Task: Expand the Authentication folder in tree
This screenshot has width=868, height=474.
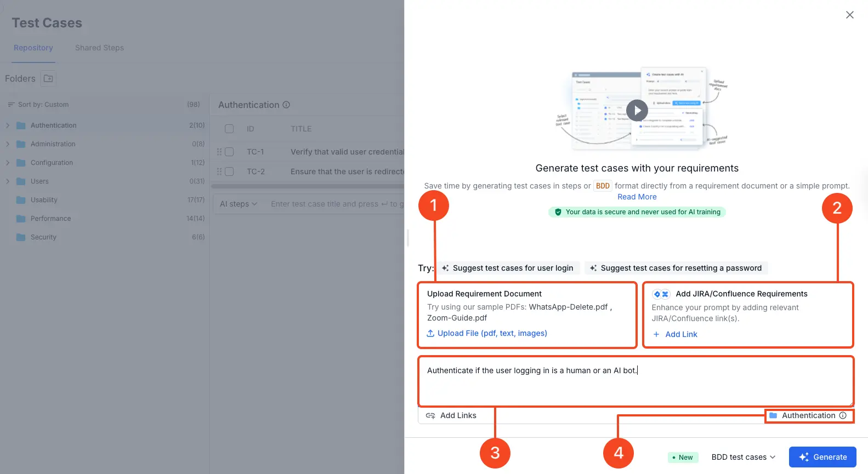Action: [8, 125]
